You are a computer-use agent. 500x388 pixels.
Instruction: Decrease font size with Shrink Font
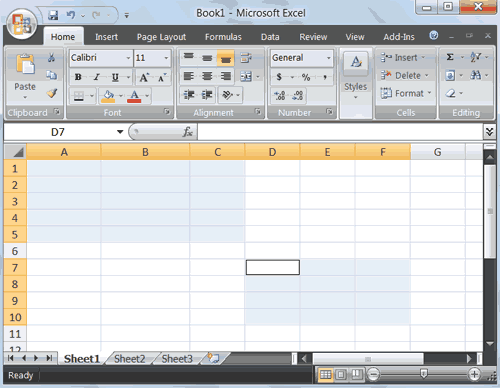click(162, 78)
